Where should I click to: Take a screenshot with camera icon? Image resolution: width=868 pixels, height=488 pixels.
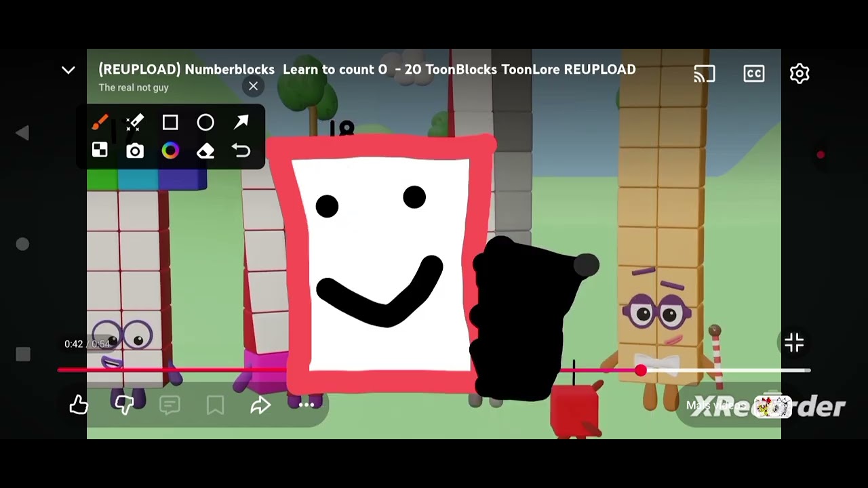[135, 150]
